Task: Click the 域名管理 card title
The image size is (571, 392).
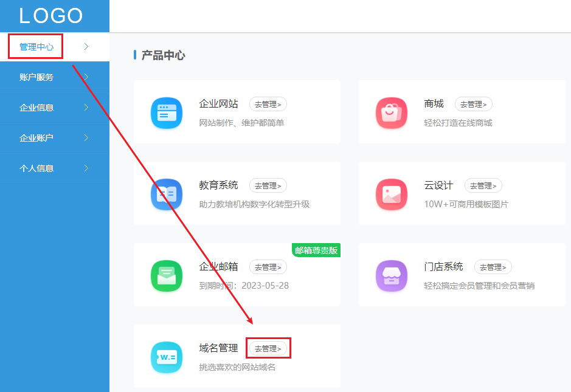Action: [x=218, y=348]
